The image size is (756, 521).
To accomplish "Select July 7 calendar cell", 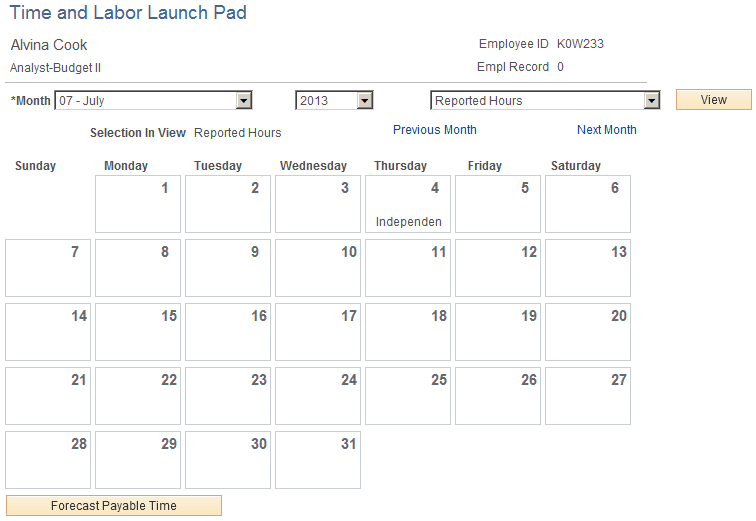I will click(x=48, y=268).
